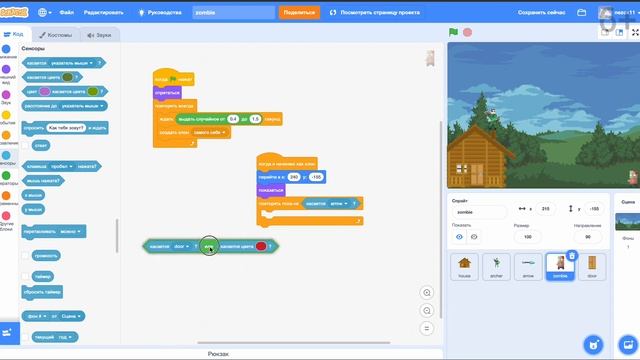
Task: Open the Другие блоки (My Blocks) category
Action: tap(7, 220)
